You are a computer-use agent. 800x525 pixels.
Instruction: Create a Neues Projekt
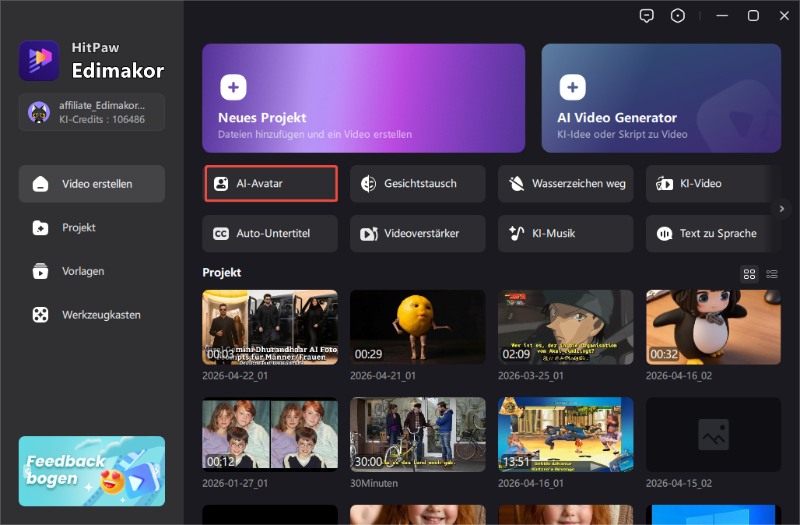[x=364, y=98]
